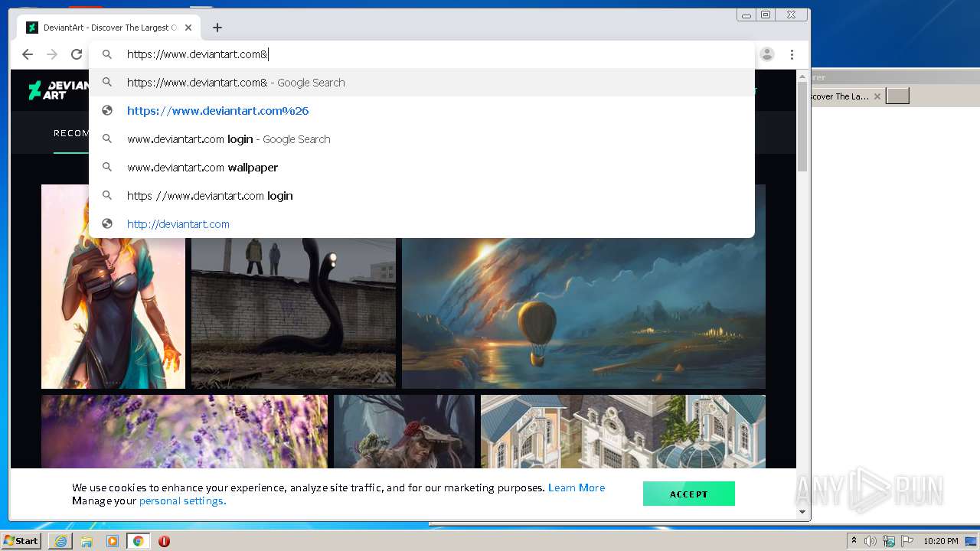Image resolution: width=980 pixels, height=551 pixels.
Task: Close the background window's tab
Action: tap(877, 96)
